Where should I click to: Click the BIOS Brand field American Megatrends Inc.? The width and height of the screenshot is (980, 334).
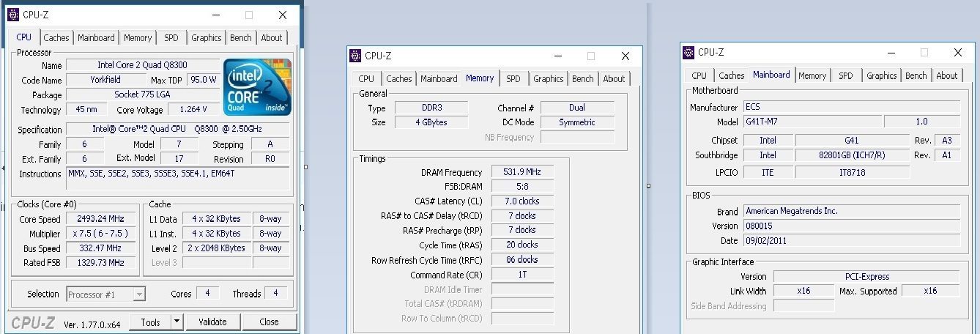pos(851,211)
